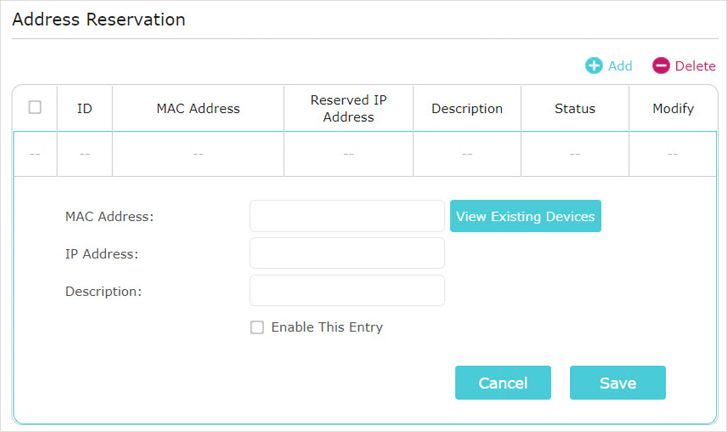The image size is (727, 432).
Task: Save the address reservation entry
Action: click(x=618, y=383)
